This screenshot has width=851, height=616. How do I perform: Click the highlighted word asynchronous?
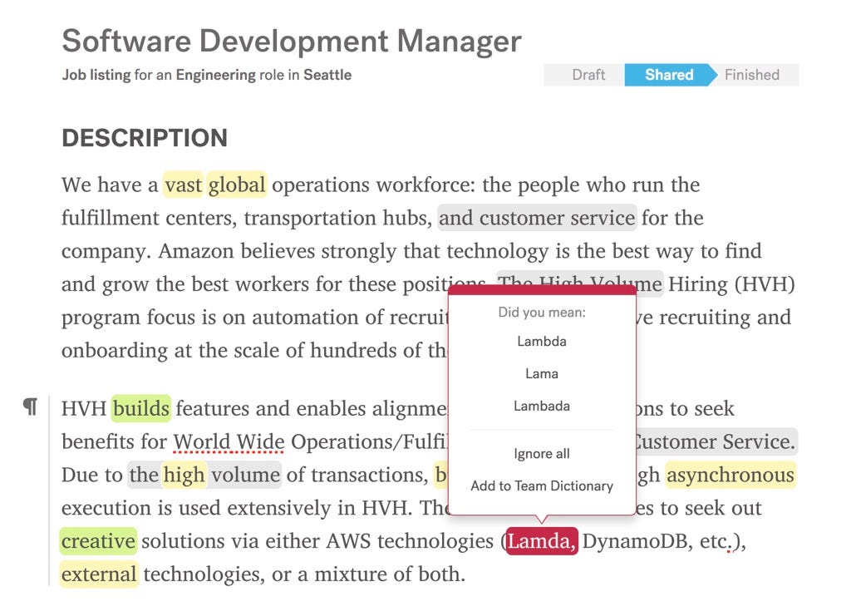pyautogui.click(x=730, y=475)
